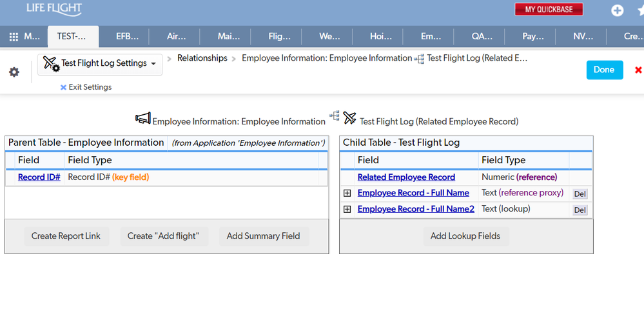Click Exit Settings link

click(86, 87)
